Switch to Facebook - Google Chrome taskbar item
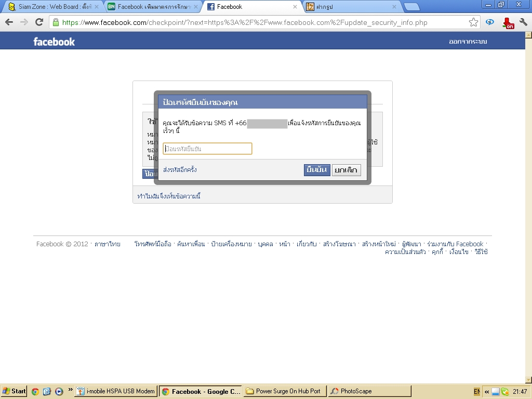The height and width of the screenshot is (399, 532). pos(201,391)
